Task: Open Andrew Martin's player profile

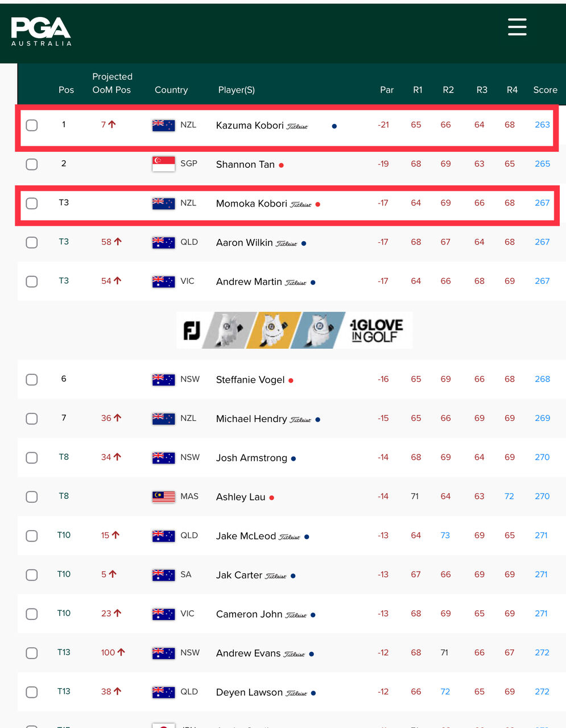Action: (249, 282)
